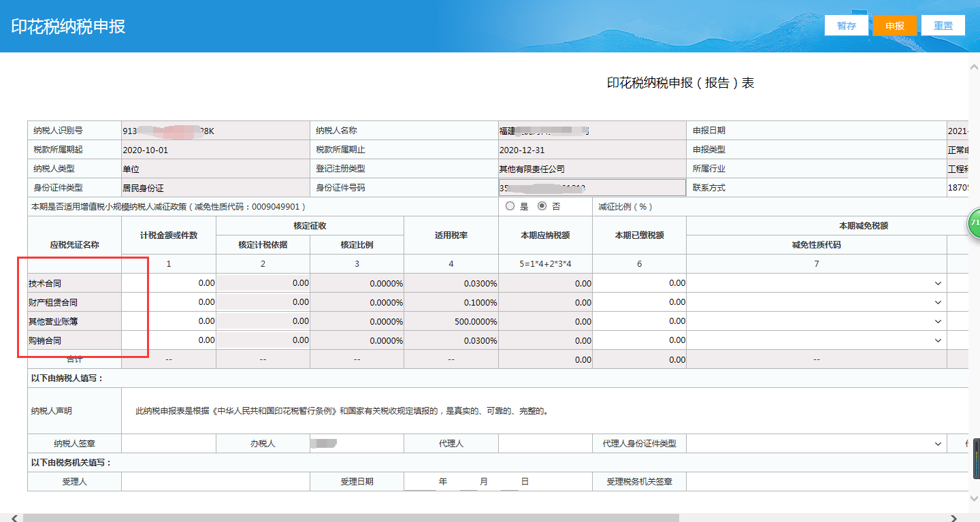The height and width of the screenshot is (522, 980).
Task: Click the vertical scrollbar up arrow
Action: (x=973, y=65)
